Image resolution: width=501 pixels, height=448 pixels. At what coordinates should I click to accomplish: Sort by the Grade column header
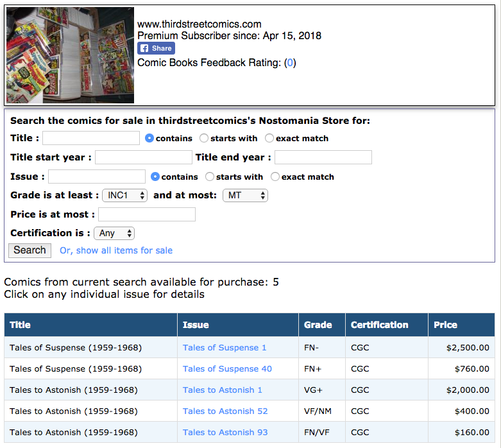click(x=322, y=325)
